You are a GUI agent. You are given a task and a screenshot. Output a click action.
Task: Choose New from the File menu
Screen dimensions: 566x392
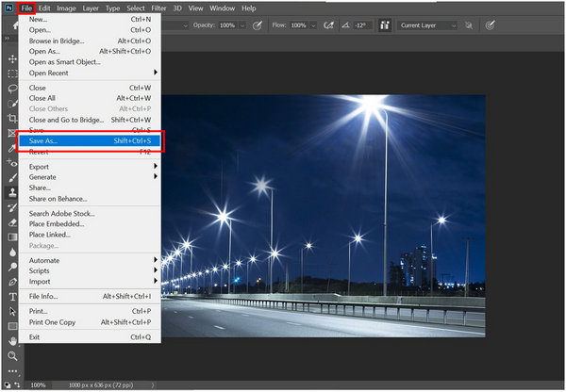[90, 19]
